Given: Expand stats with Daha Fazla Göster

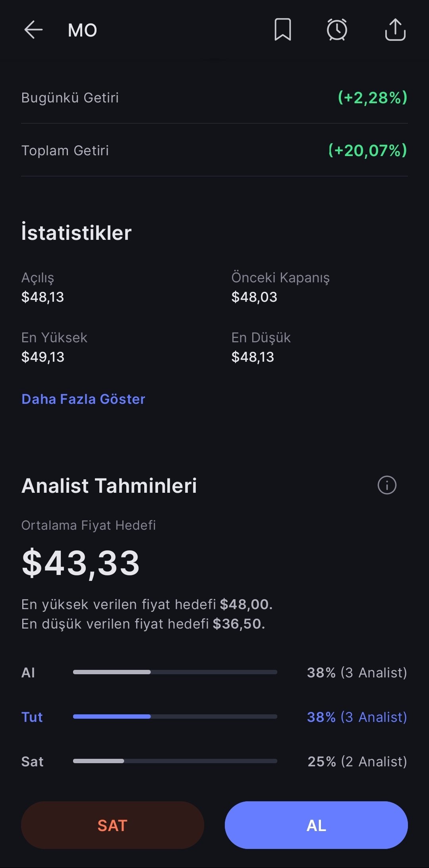Looking at the screenshot, I should tap(83, 399).
